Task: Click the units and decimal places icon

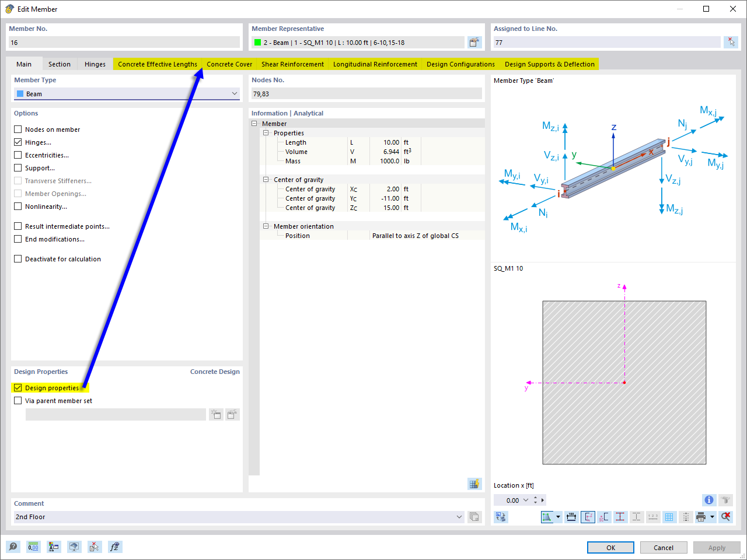Action: (x=33, y=547)
